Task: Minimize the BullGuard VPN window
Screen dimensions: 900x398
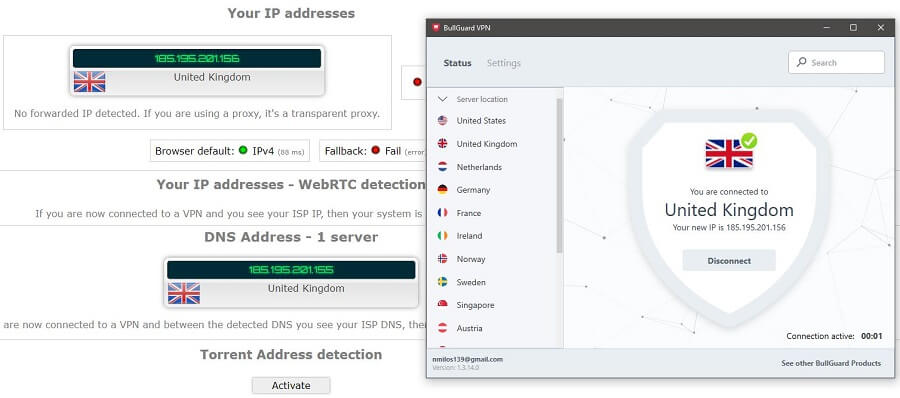Action: pyautogui.click(x=827, y=28)
